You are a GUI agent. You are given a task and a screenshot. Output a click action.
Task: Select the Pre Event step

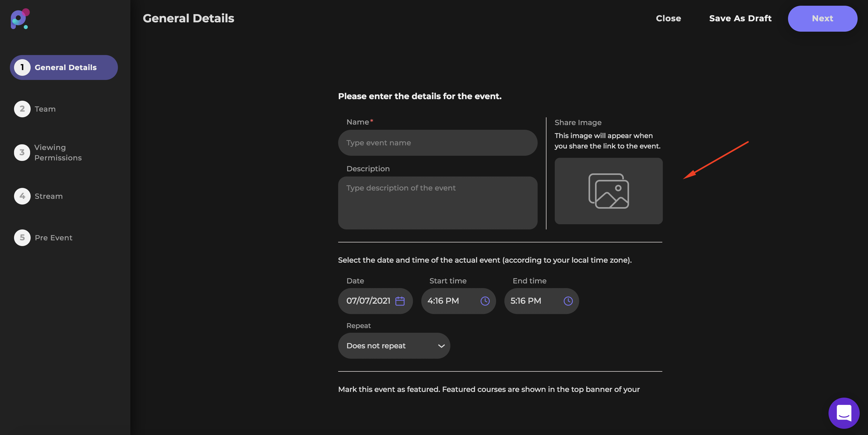click(x=53, y=238)
